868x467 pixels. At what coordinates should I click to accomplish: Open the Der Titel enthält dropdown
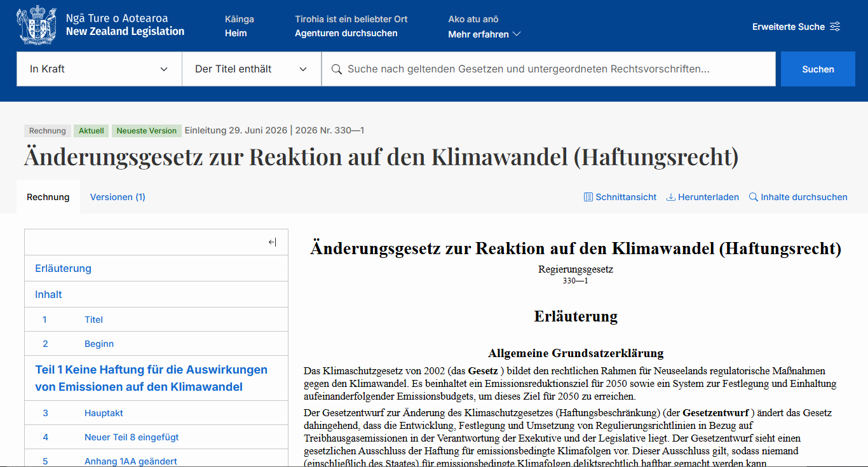(252, 69)
